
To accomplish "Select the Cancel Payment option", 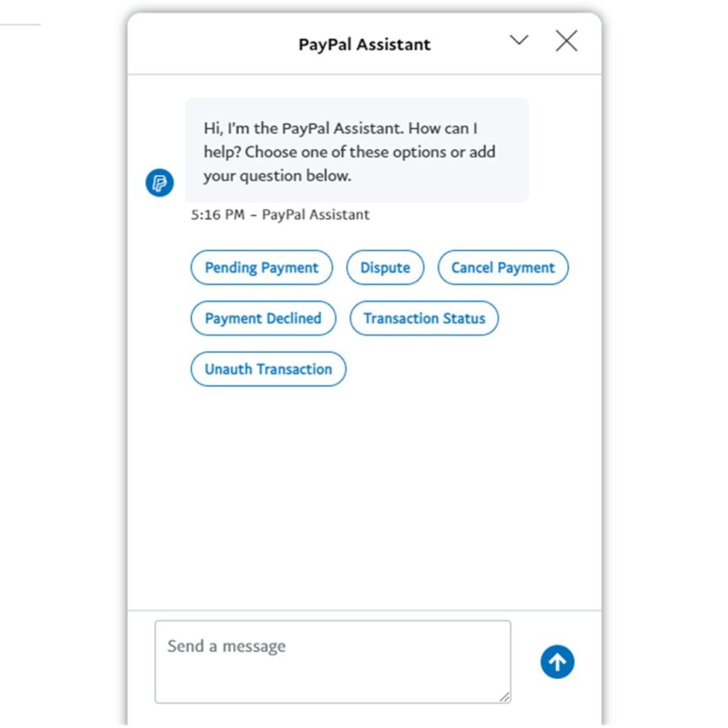I will pos(503,267).
